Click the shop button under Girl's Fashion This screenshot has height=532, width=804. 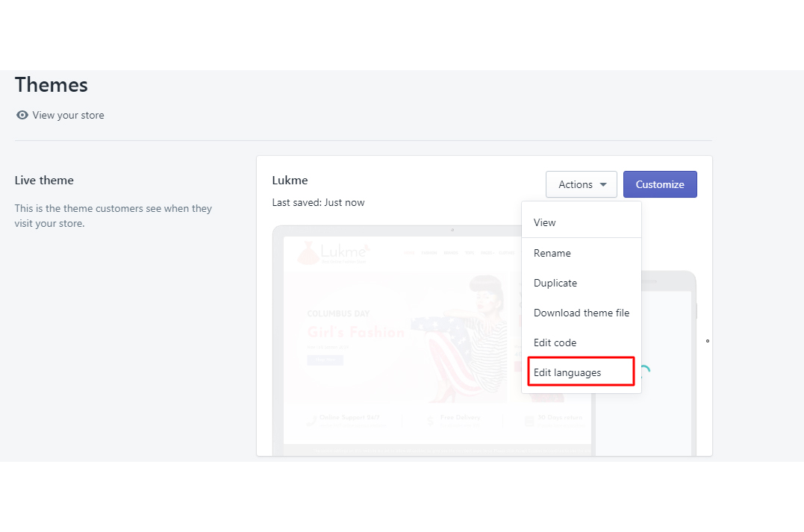coord(325,360)
